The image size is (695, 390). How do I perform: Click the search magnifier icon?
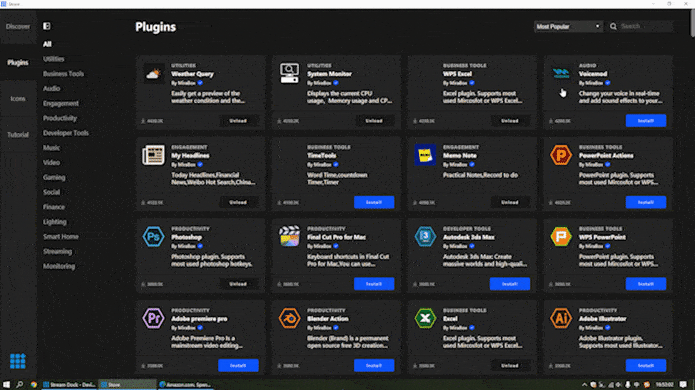click(613, 27)
